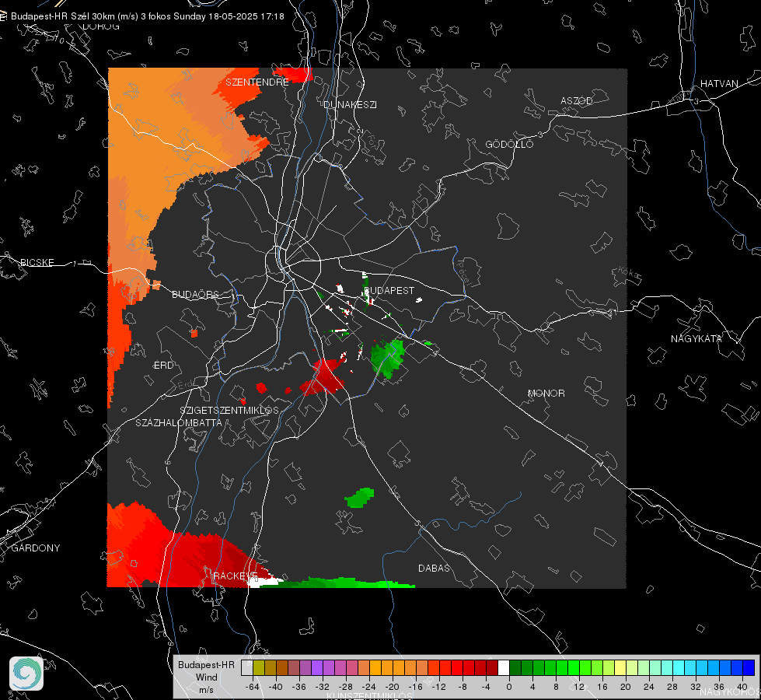Click the green echo blob north of Dabas
The image size is (761, 700).
tap(360, 498)
